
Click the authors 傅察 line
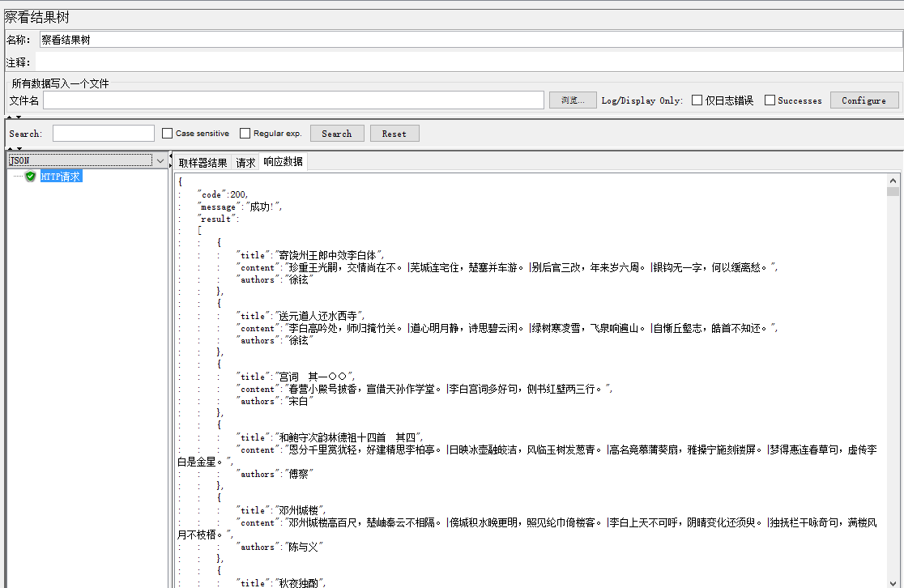pyautogui.click(x=275, y=474)
